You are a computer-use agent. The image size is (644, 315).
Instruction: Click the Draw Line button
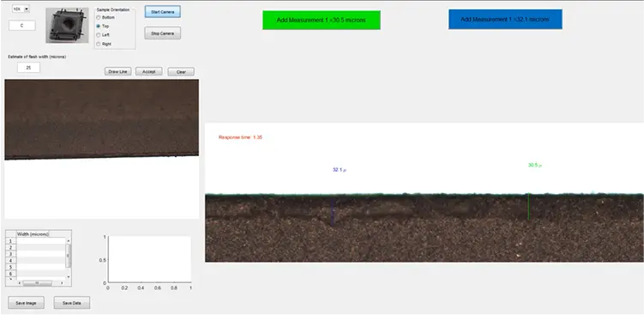117,71
